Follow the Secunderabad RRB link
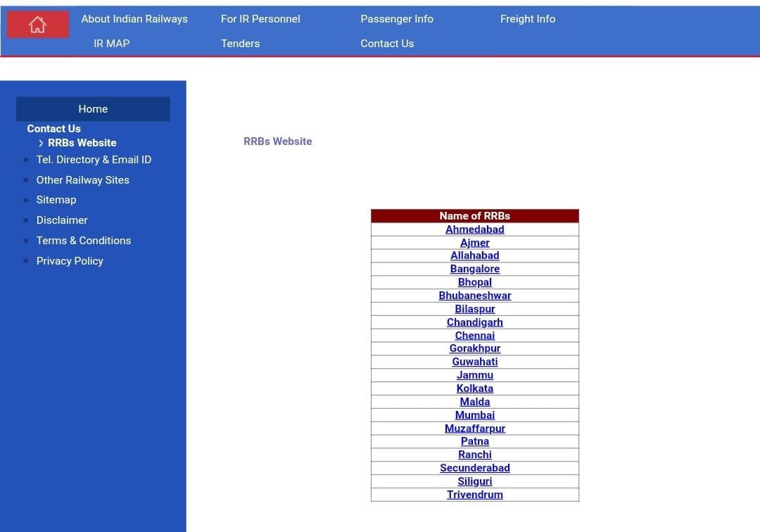 coord(475,468)
